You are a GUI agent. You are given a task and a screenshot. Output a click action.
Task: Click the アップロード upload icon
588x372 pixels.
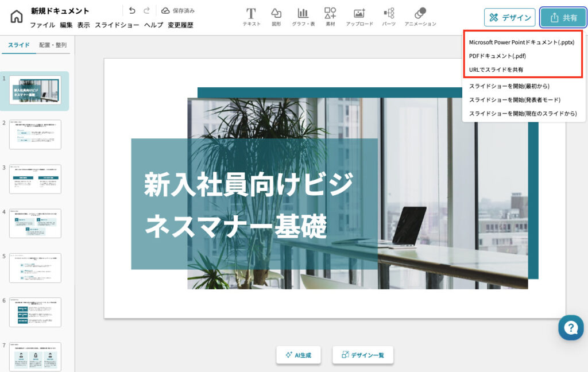pos(359,17)
